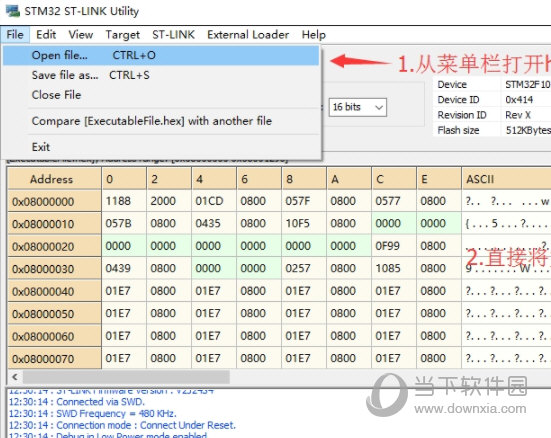The width and height of the screenshot is (551, 438).
Task: Select address row 0x08000050
Action: [54, 314]
